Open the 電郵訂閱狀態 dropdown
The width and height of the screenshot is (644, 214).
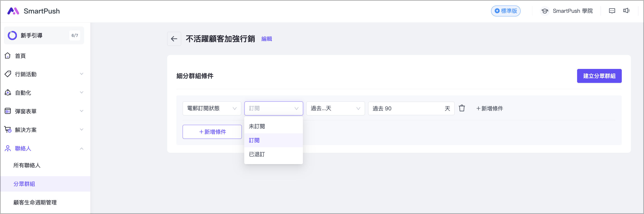(212, 108)
